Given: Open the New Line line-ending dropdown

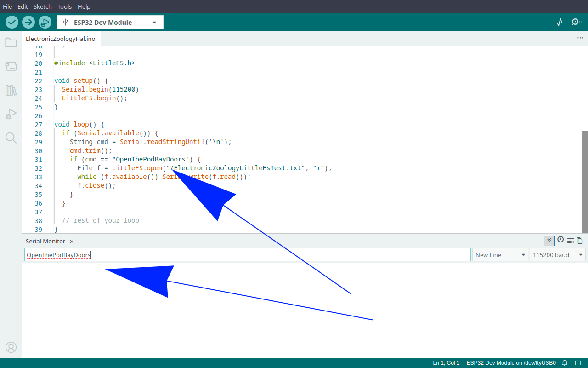Looking at the screenshot, I should (500, 255).
